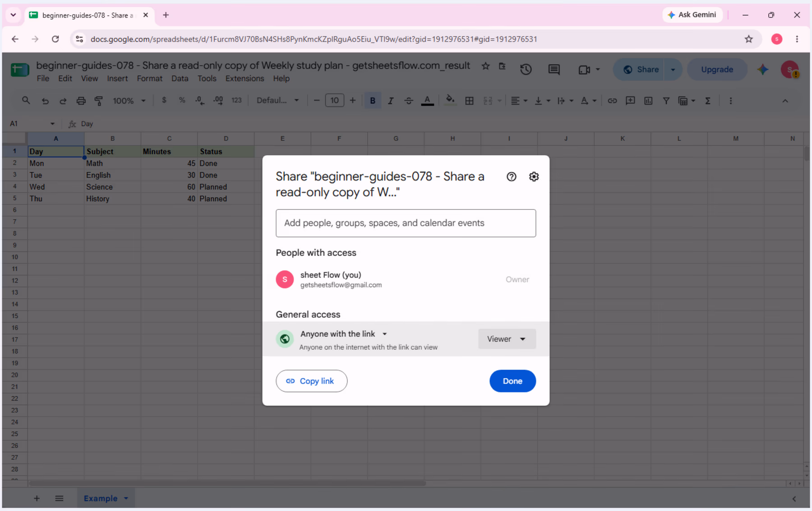Click the insert comment icon
The image size is (812, 511).
[630, 101]
